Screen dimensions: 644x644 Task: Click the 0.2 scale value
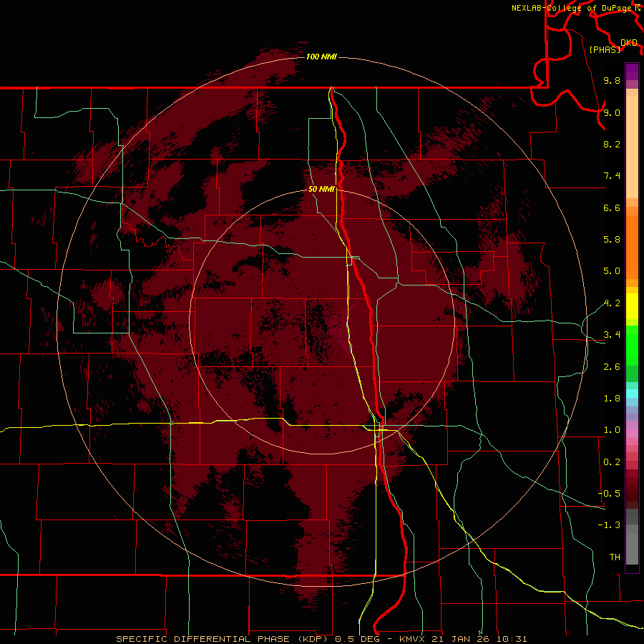(x=612, y=462)
